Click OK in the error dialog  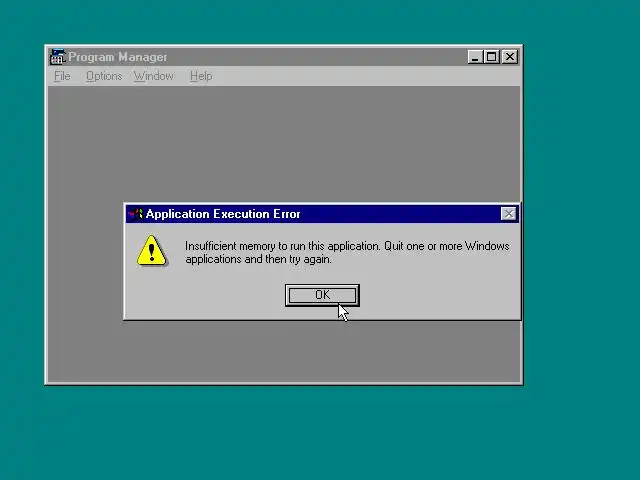tap(322, 295)
